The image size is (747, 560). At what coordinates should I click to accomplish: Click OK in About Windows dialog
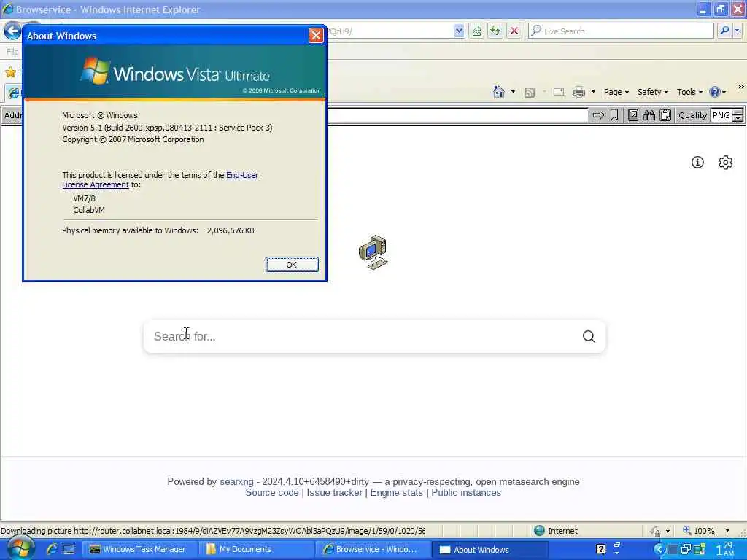[292, 264]
